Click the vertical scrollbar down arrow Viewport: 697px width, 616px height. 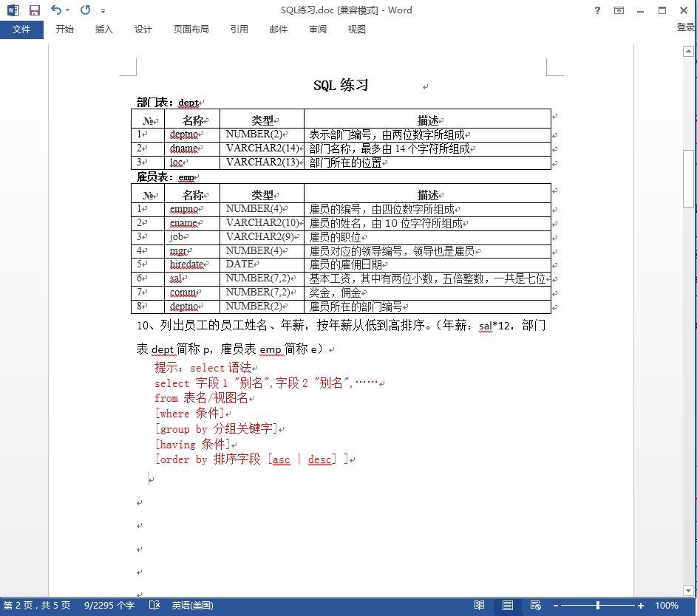click(x=688, y=591)
